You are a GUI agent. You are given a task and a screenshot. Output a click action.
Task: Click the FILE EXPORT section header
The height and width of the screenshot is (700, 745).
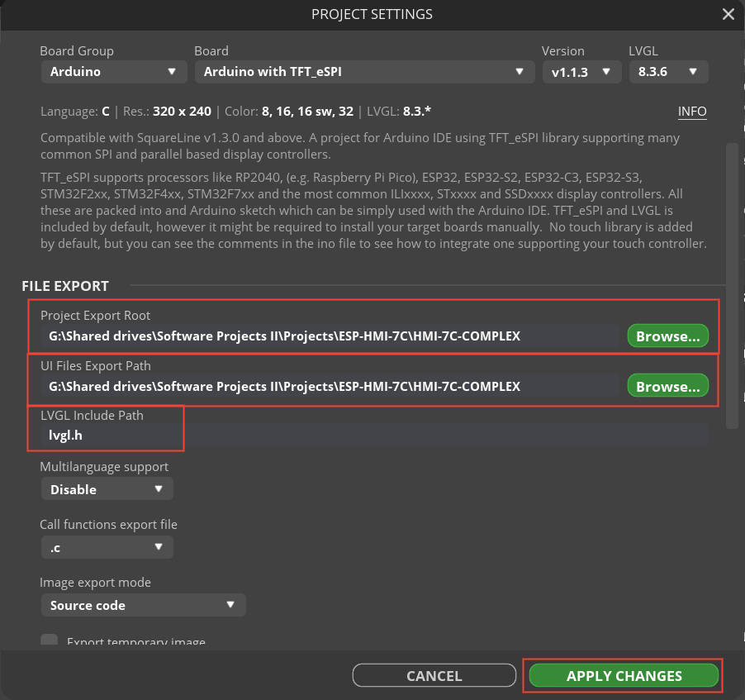click(x=64, y=285)
